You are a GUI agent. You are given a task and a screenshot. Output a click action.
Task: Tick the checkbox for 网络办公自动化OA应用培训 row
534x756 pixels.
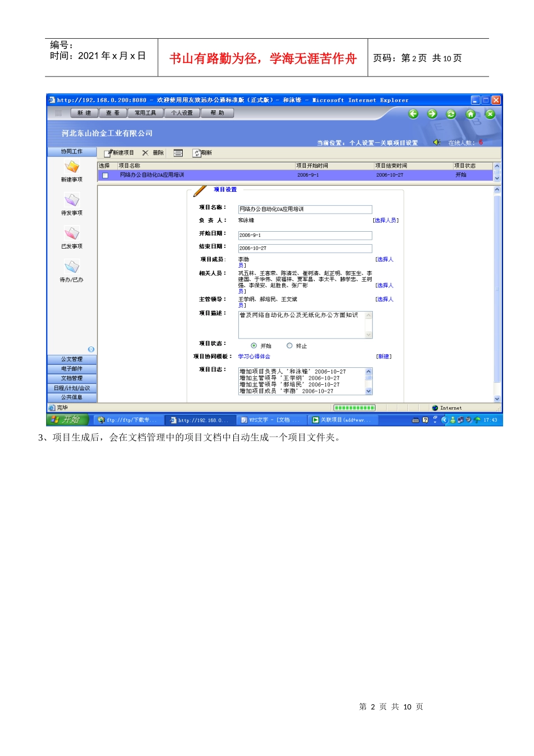point(105,175)
